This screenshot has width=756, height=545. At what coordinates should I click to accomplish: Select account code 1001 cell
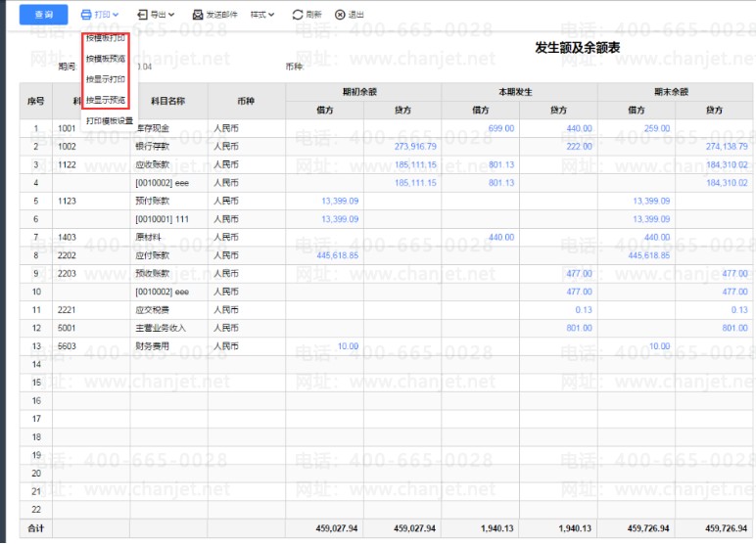tap(67, 128)
